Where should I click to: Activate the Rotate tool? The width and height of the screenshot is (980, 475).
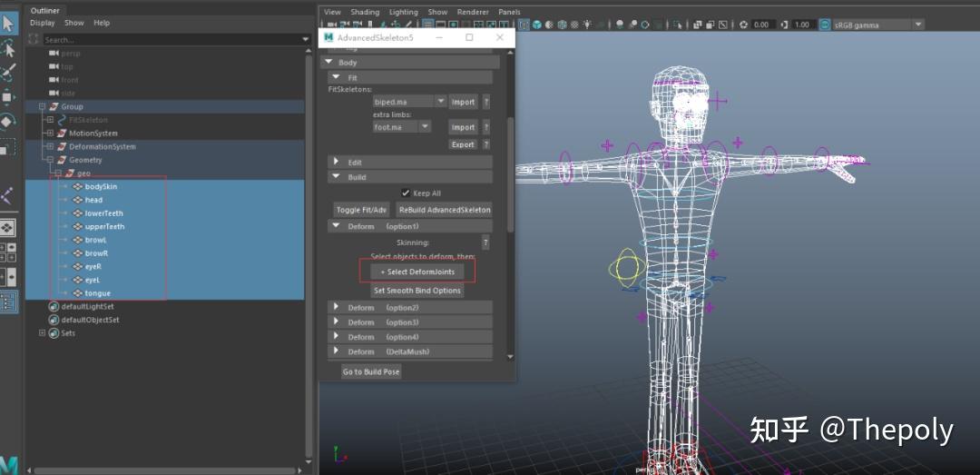[8, 121]
